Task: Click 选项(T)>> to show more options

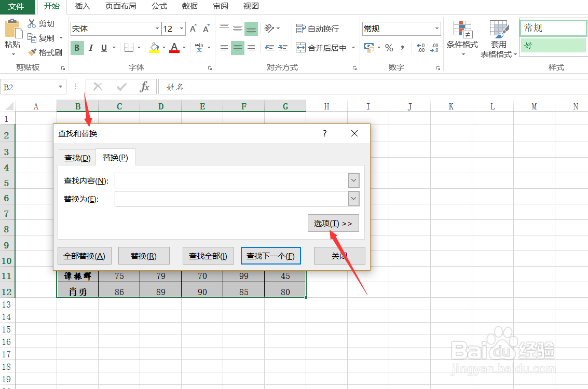Action: coord(333,223)
